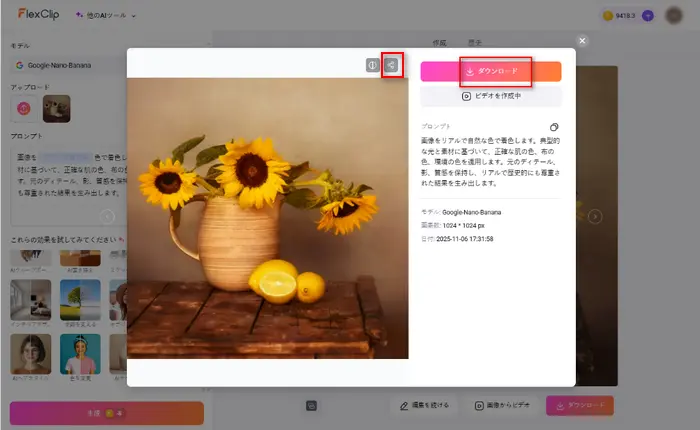
Task: Select the uploaded image thumbnail
Action: [57, 109]
